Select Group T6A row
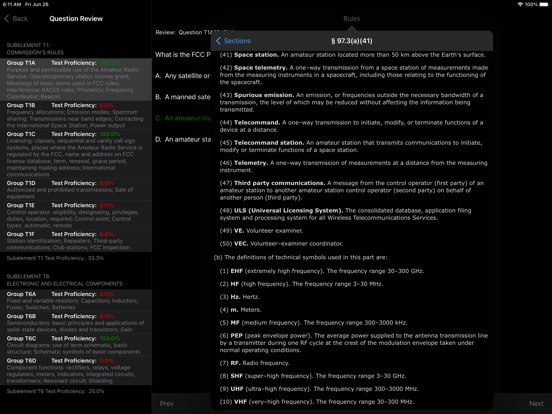This screenshot has height=414, width=552. [x=76, y=301]
